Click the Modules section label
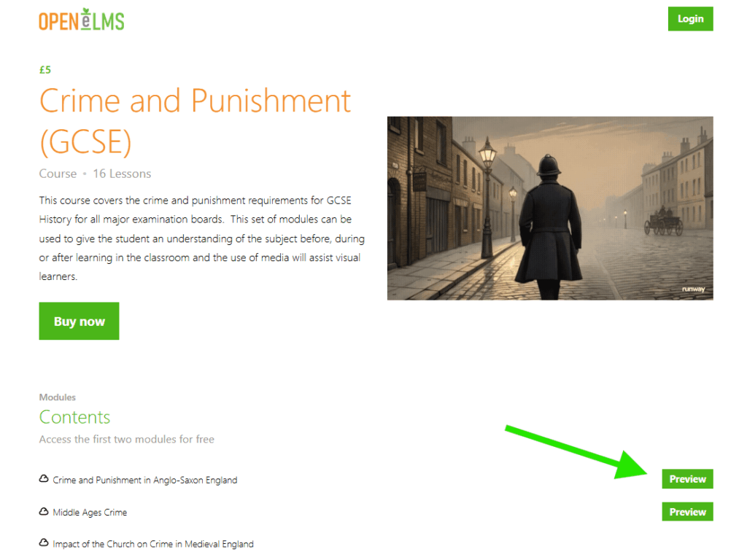Viewport: 747px width, 560px height. coord(57,397)
